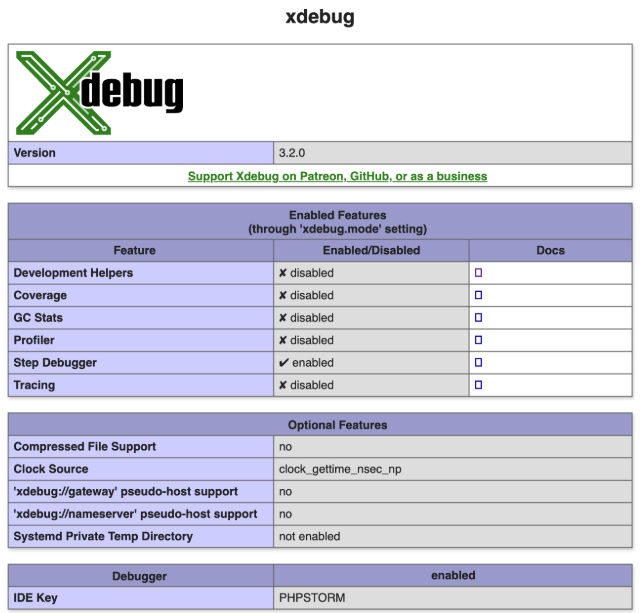Select the xdebug://nameserver pseudo-host support label
The width and height of the screenshot is (642, 613).
[x=136, y=514]
